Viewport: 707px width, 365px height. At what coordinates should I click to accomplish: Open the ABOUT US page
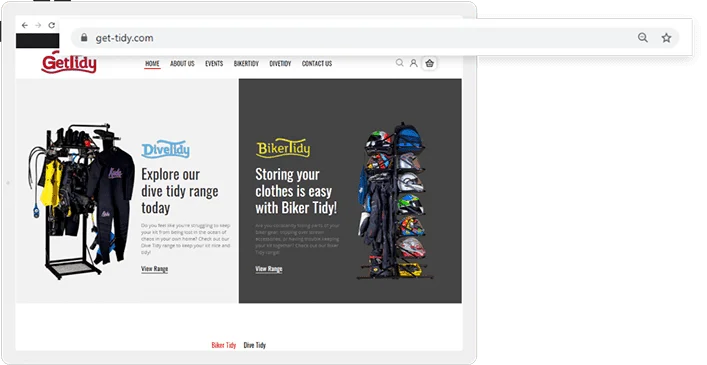point(182,64)
